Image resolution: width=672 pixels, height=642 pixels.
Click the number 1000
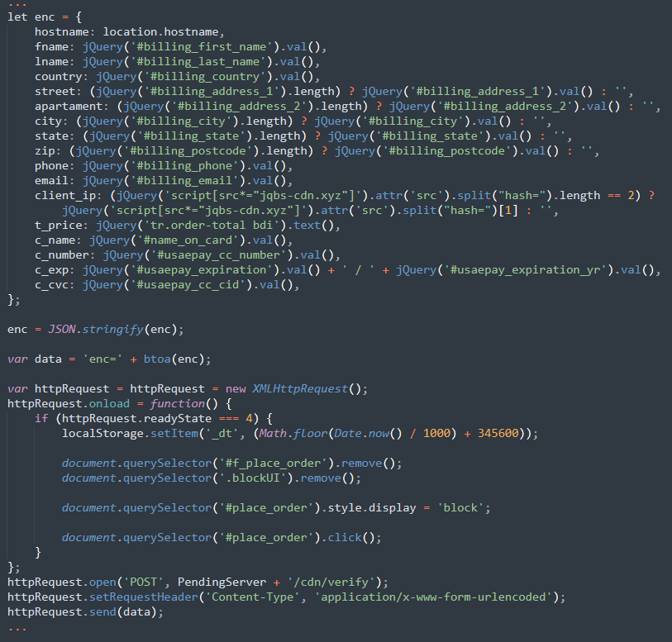(436, 434)
